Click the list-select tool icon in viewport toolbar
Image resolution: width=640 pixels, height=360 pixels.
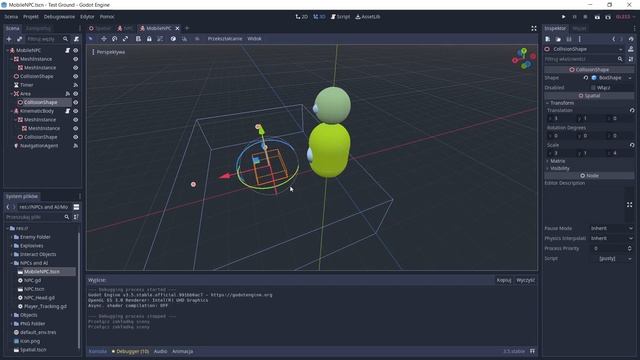138,39
